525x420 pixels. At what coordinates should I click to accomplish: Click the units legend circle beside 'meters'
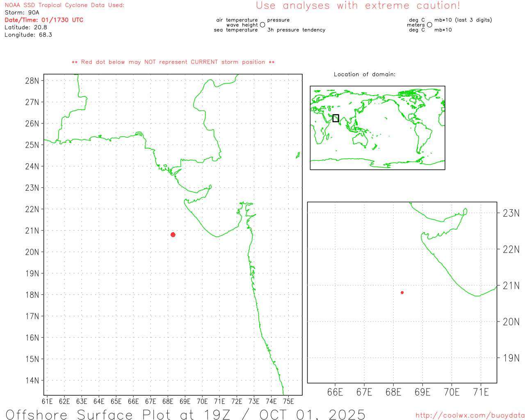click(x=429, y=25)
